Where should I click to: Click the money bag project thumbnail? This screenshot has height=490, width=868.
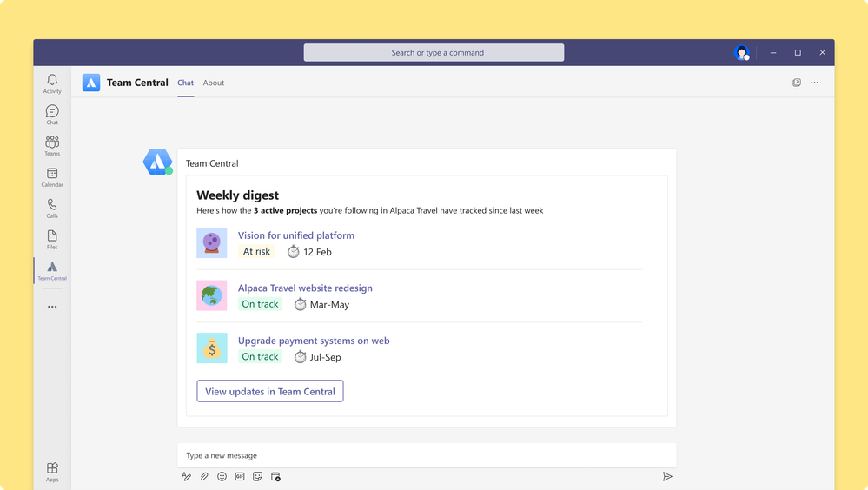[211, 348]
